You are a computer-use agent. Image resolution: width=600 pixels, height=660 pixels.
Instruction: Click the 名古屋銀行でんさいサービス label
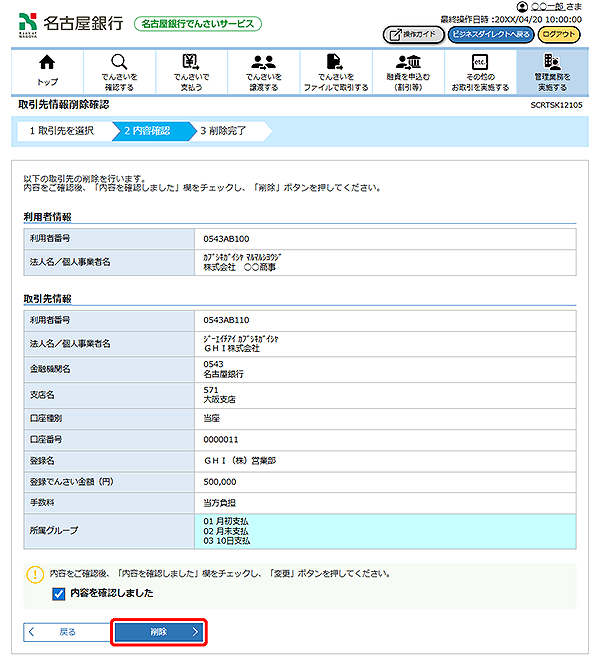pos(197,23)
